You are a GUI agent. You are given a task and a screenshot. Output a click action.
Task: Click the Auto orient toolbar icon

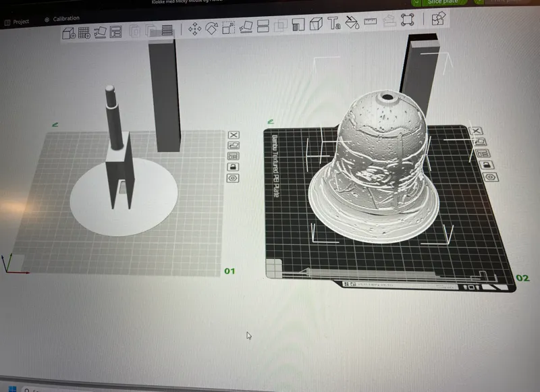pyautogui.click(x=100, y=32)
